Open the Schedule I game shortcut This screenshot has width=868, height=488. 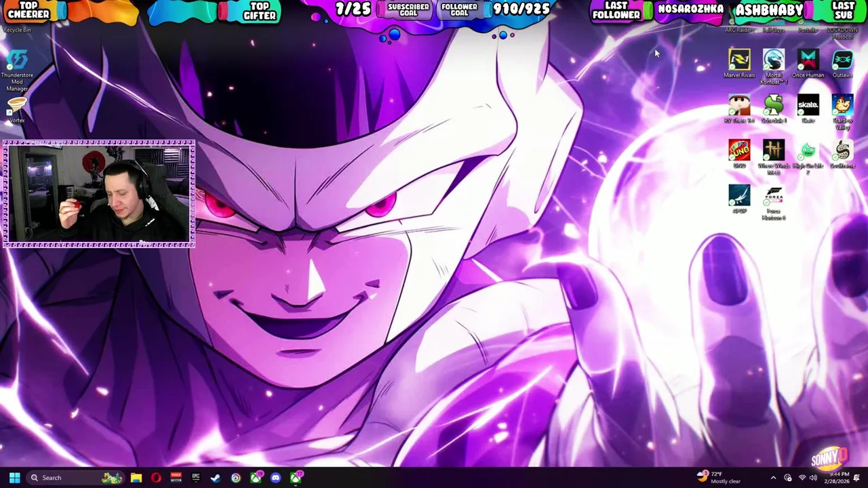774,109
